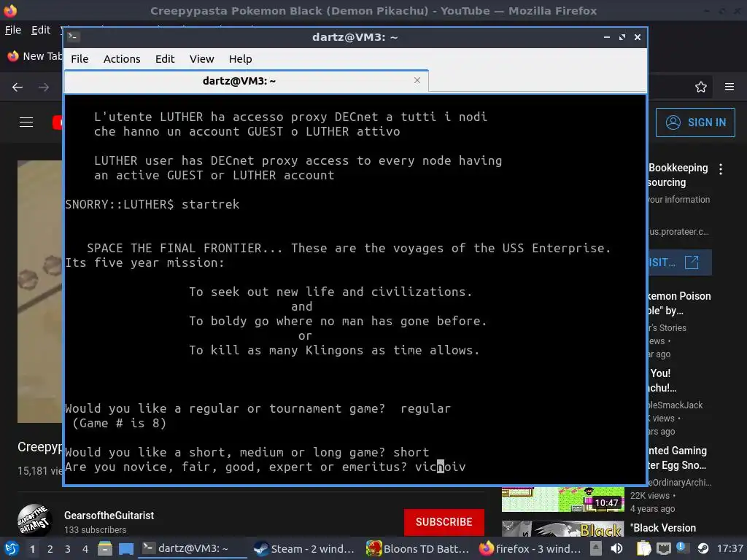Switch to workspace 1
This screenshot has width=747, height=560.
point(32,548)
